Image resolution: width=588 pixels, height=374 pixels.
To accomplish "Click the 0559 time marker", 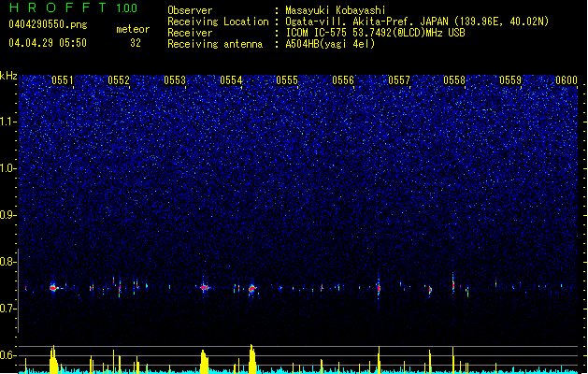I will coord(510,80).
